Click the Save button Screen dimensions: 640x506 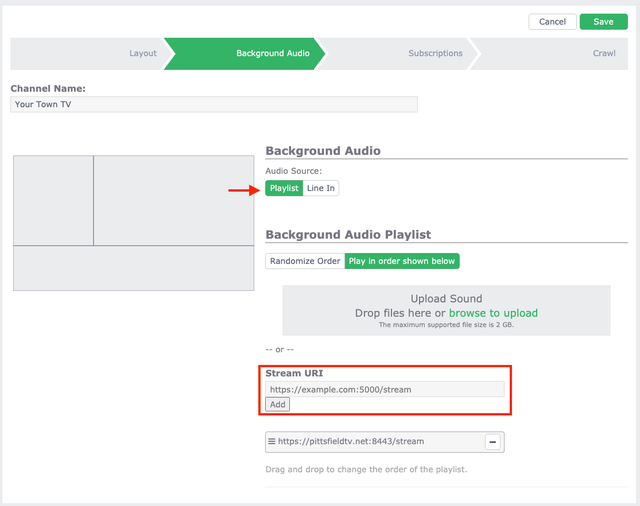click(604, 22)
